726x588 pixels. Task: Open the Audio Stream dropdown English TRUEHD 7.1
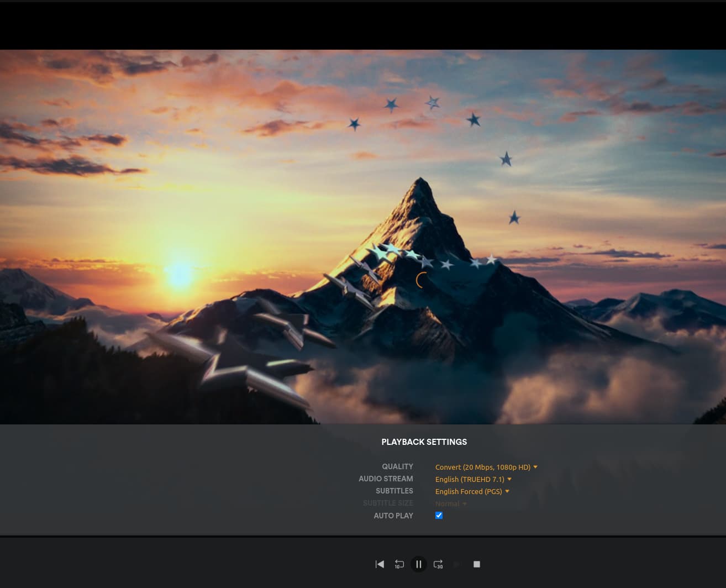474,479
